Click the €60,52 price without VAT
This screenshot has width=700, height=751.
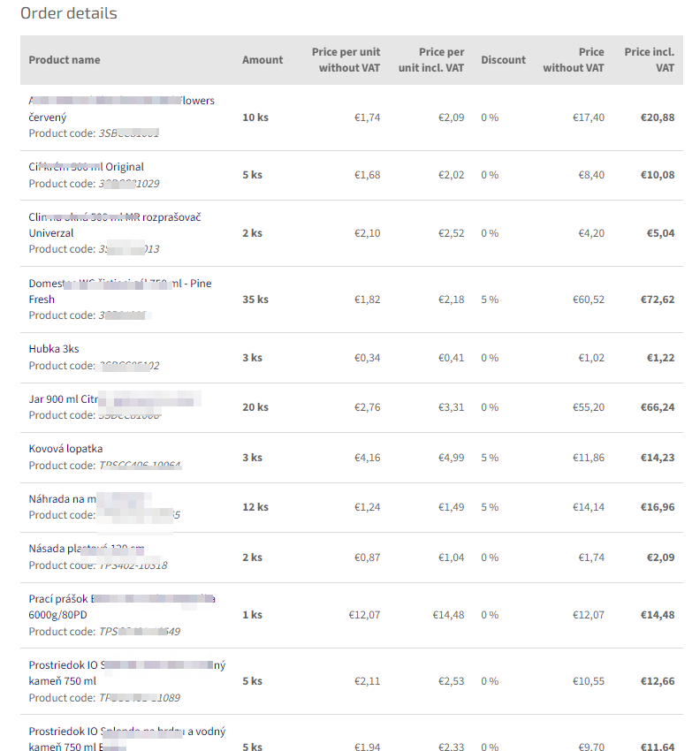point(589,300)
